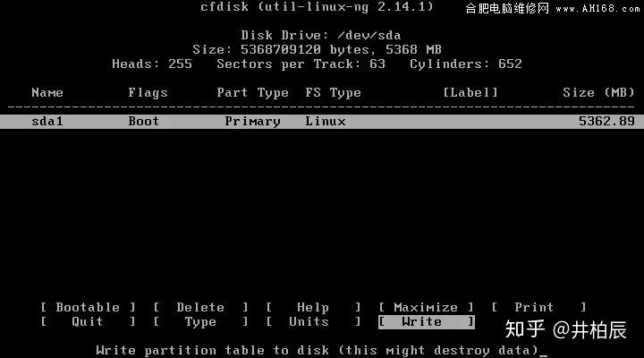Click the Cylinders: 652 text

[x=466, y=64]
